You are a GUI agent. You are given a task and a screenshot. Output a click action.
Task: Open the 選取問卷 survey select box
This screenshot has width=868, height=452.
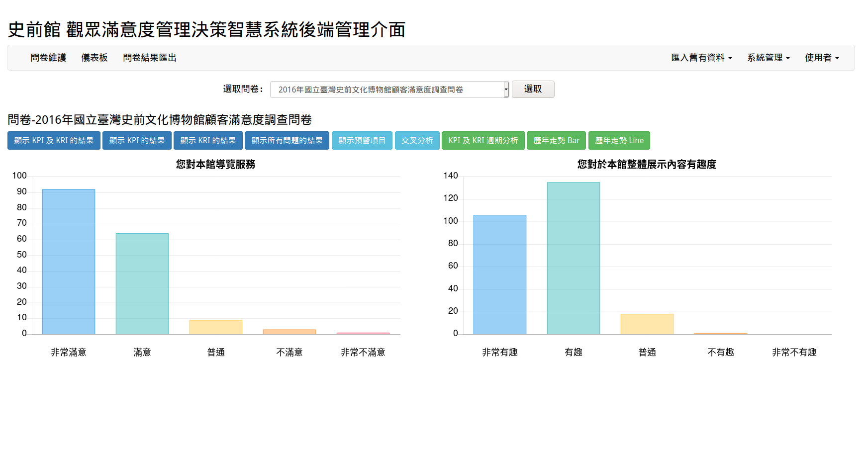click(x=389, y=90)
